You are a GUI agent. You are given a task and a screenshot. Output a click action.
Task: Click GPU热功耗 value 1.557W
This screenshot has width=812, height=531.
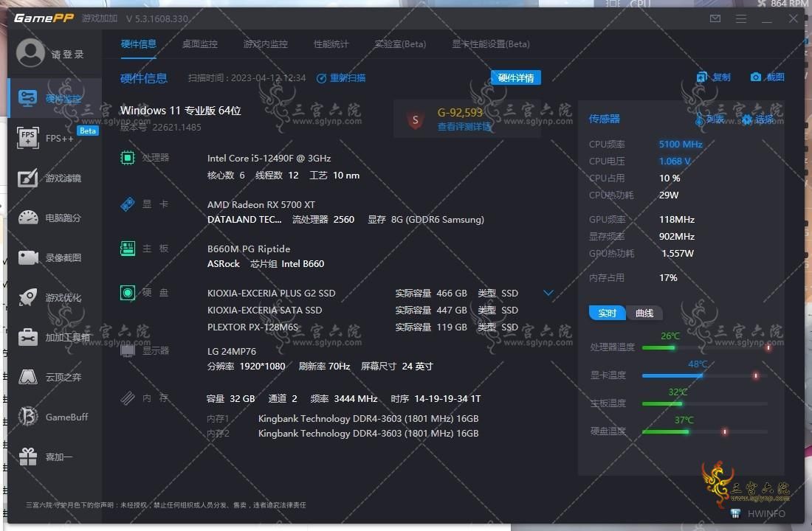[x=678, y=254]
